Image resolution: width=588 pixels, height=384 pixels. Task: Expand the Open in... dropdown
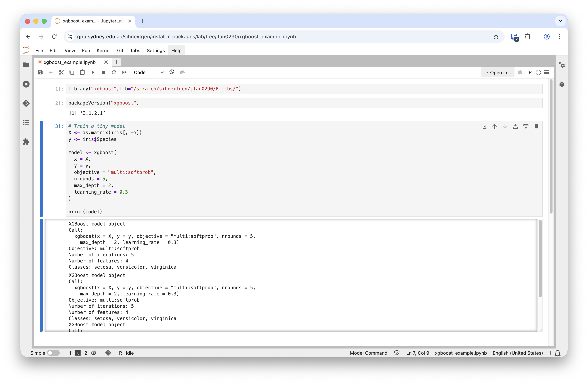498,72
